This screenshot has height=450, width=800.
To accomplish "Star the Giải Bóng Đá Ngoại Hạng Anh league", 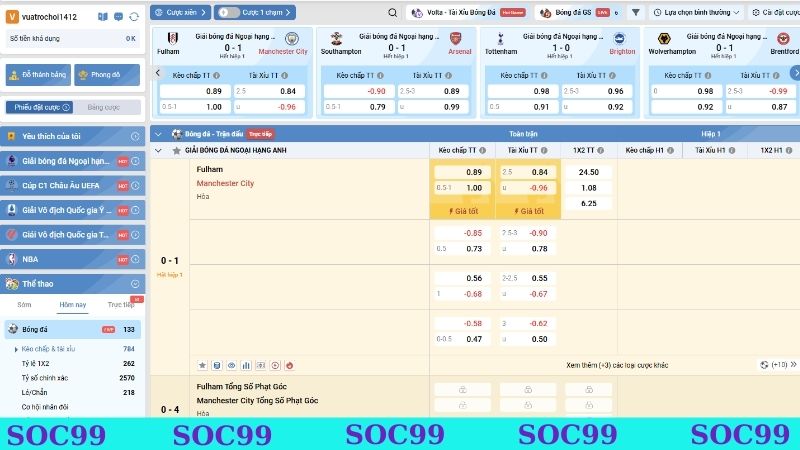I will 177,151.
